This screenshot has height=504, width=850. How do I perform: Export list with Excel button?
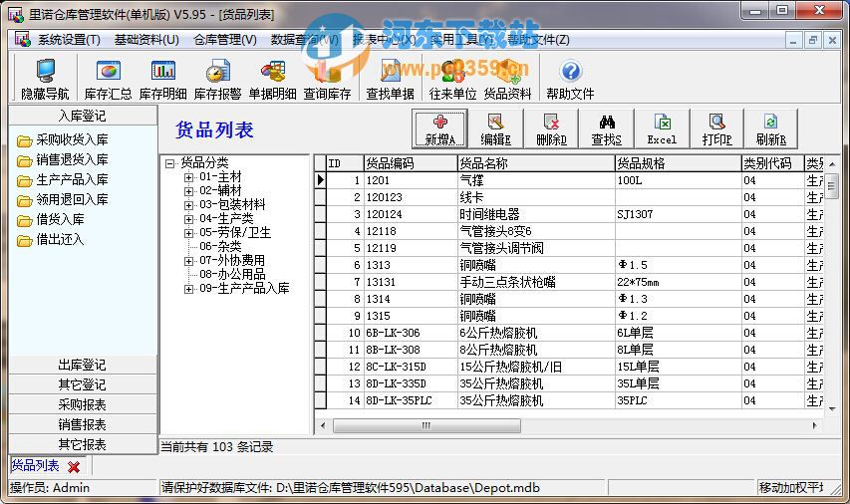pos(662,128)
